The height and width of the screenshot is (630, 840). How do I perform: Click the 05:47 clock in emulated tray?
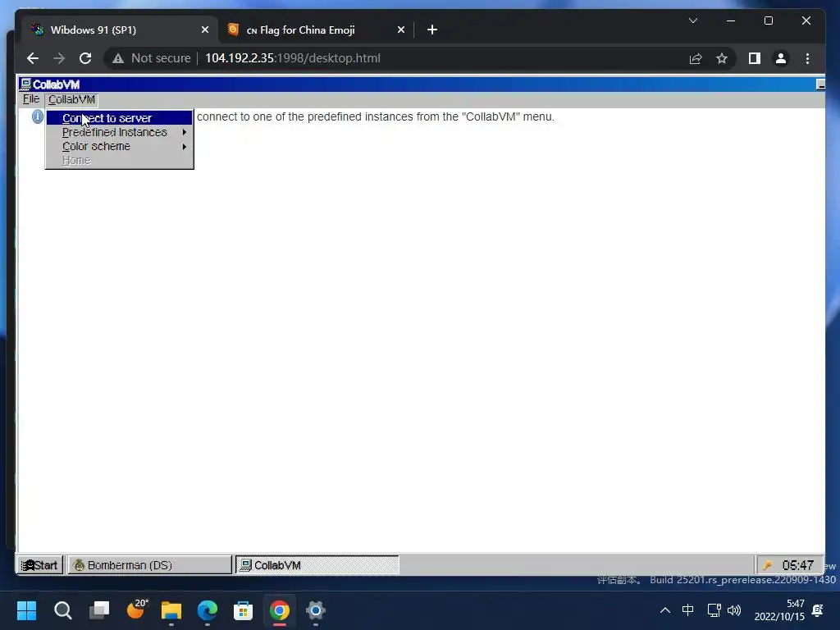click(x=797, y=565)
